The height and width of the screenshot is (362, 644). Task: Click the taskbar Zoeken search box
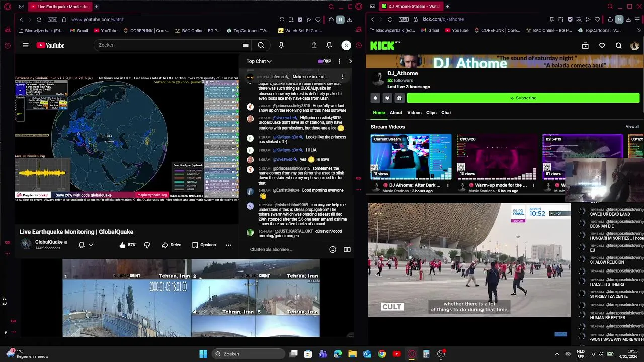click(248, 354)
